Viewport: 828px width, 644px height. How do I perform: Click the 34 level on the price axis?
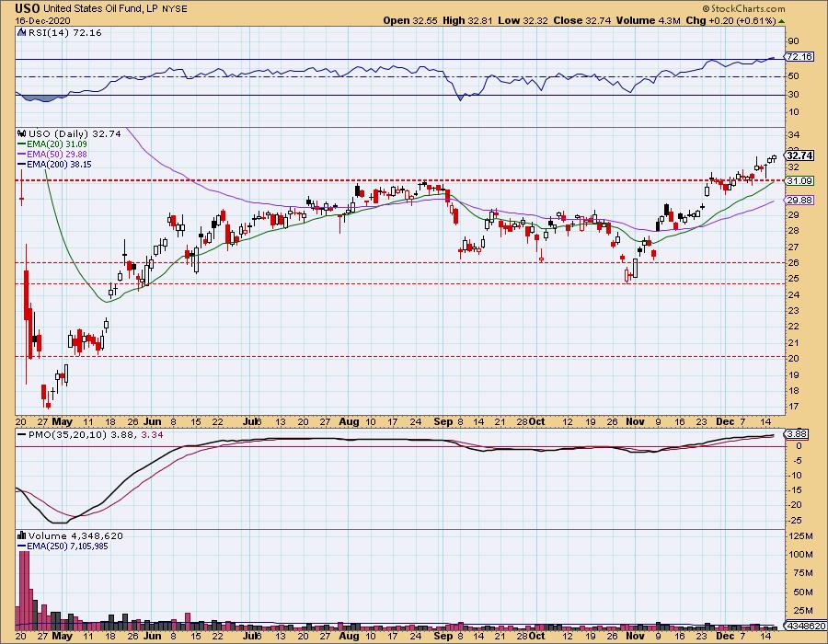pyautogui.click(x=793, y=135)
